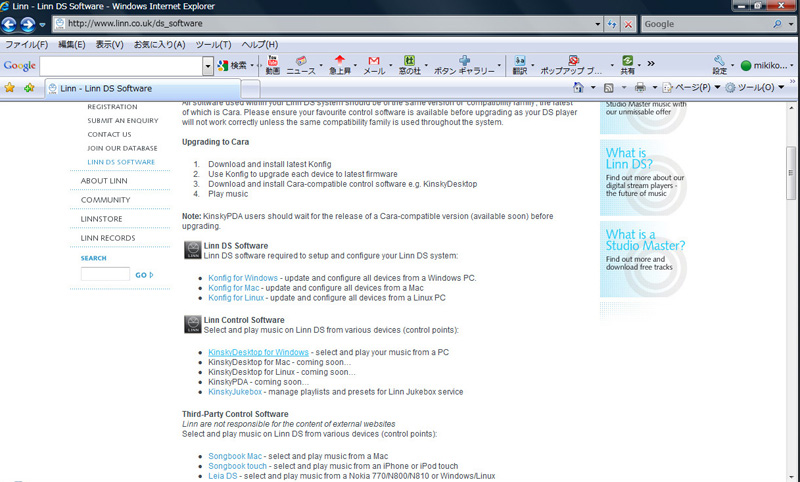Open the Leia DS link

(x=222, y=476)
